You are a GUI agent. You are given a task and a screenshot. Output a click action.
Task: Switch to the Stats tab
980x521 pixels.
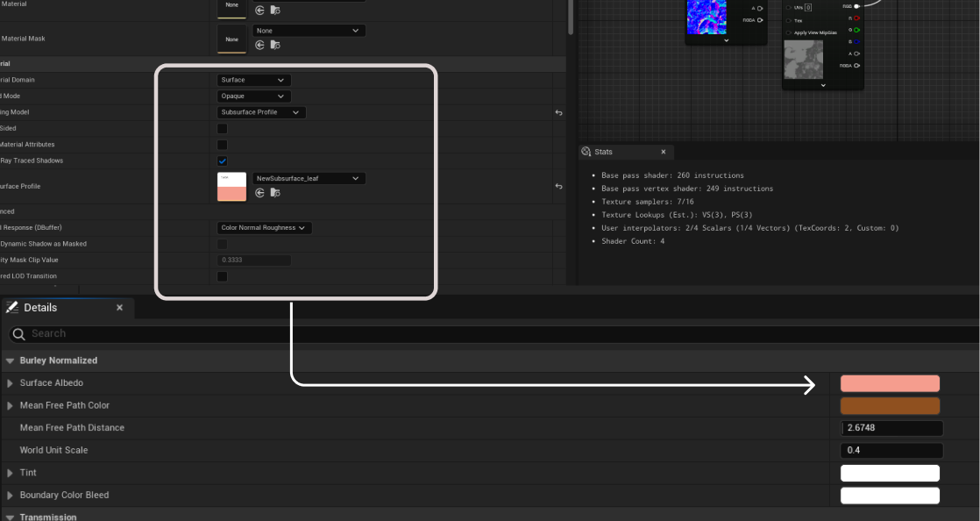coord(603,152)
